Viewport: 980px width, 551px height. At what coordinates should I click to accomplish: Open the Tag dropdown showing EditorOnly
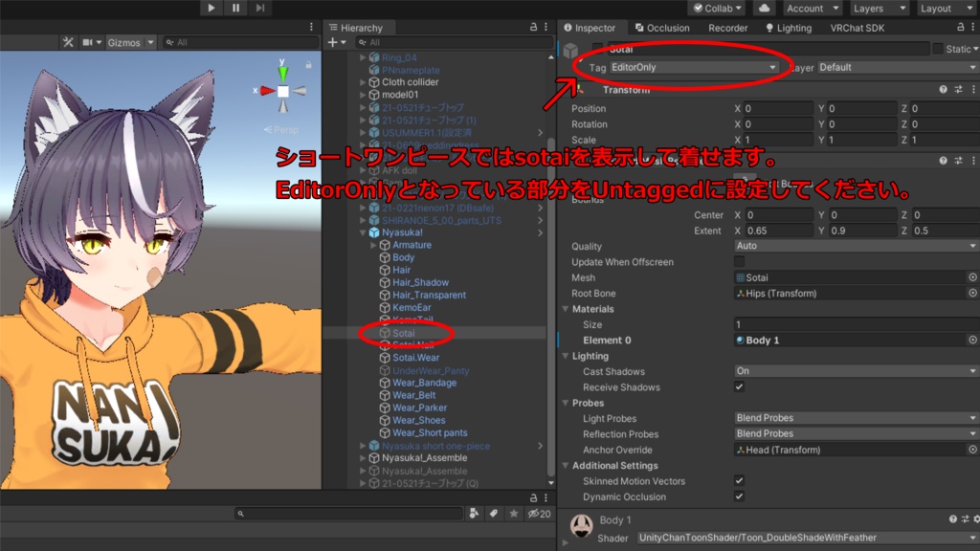pyautogui.click(x=694, y=68)
